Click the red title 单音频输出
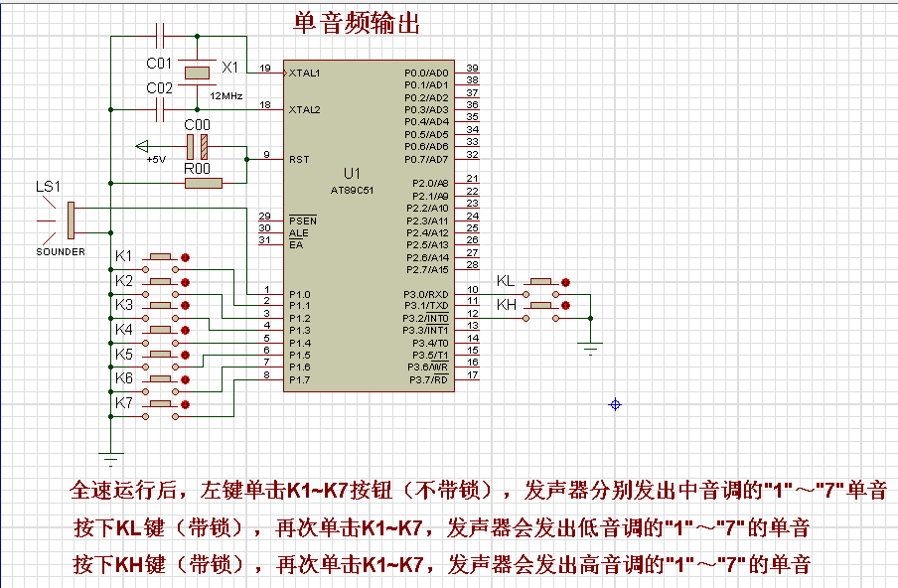 point(357,24)
